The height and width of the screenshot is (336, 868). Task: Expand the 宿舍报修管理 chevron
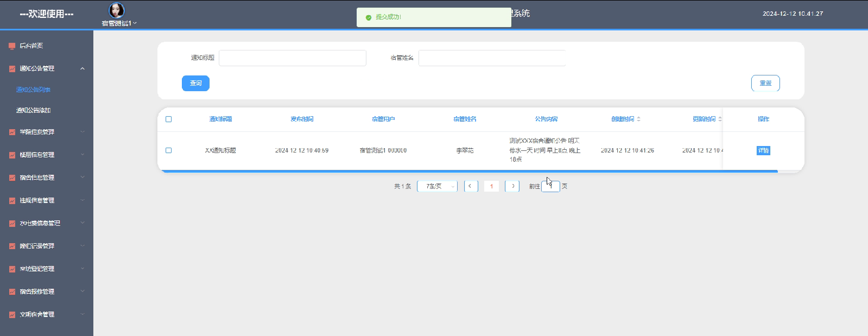point(83,291)
